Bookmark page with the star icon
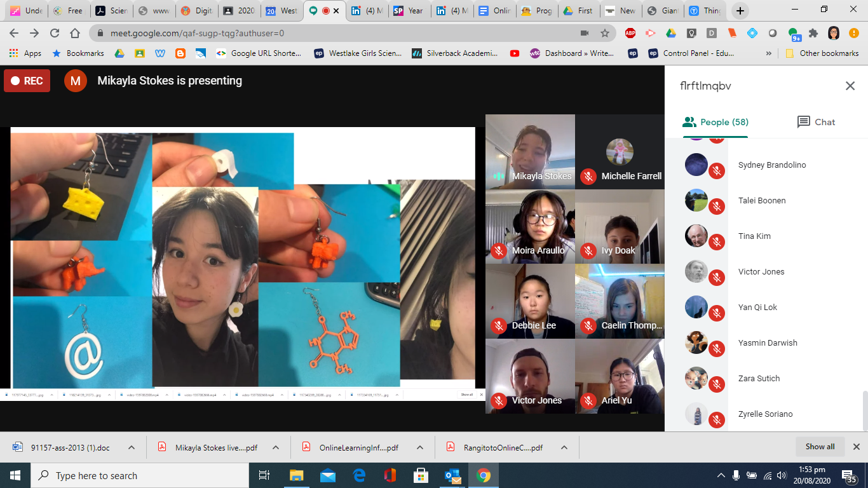Viewport: 868px width, 488px height. [x=604, y=33]
